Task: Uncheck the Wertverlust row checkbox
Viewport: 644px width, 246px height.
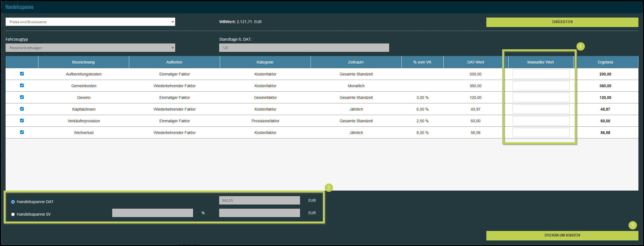Action: point(22,132)
